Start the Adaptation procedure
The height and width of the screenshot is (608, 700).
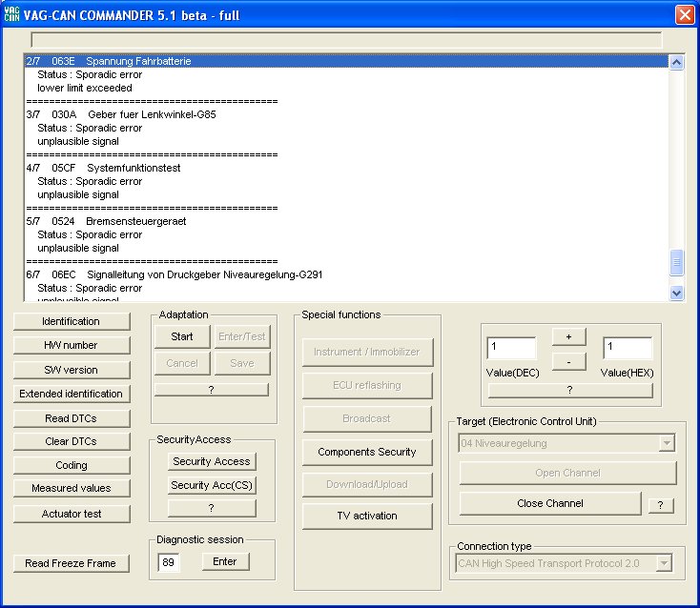(x=182, y=336)
